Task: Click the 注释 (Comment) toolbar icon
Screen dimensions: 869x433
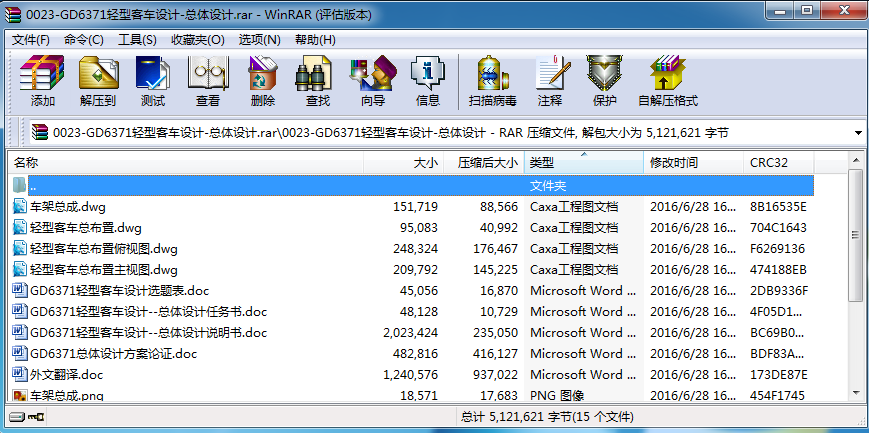Action: click(x=551, y=73)
